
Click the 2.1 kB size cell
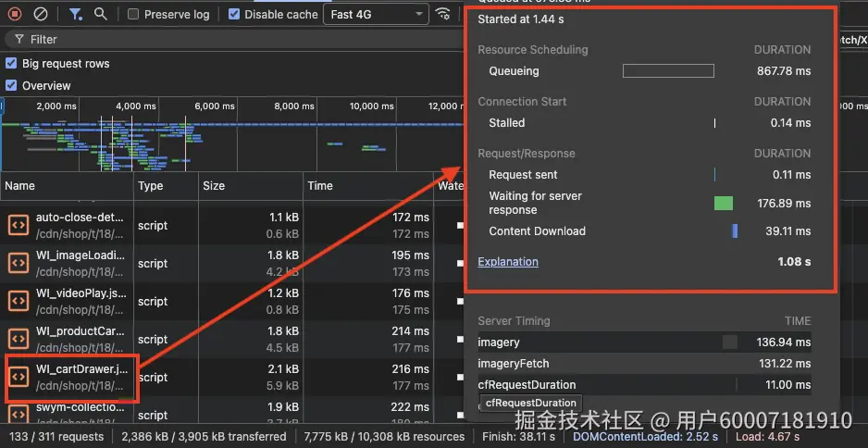pyautogui.click(x=283, y=368)
